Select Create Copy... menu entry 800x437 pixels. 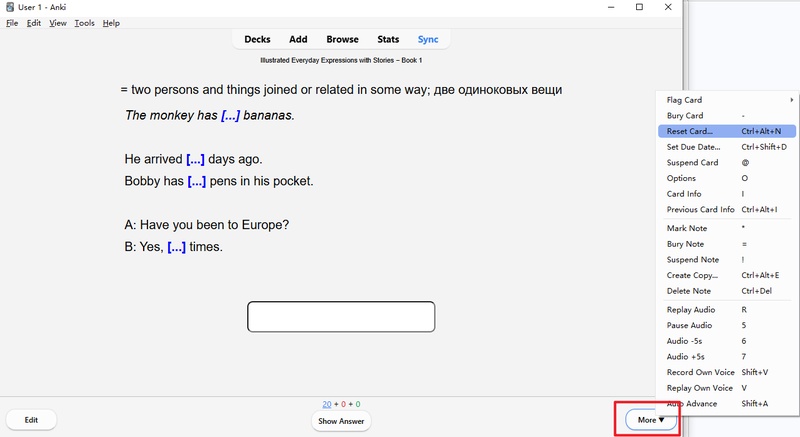[x=727, y=275]
